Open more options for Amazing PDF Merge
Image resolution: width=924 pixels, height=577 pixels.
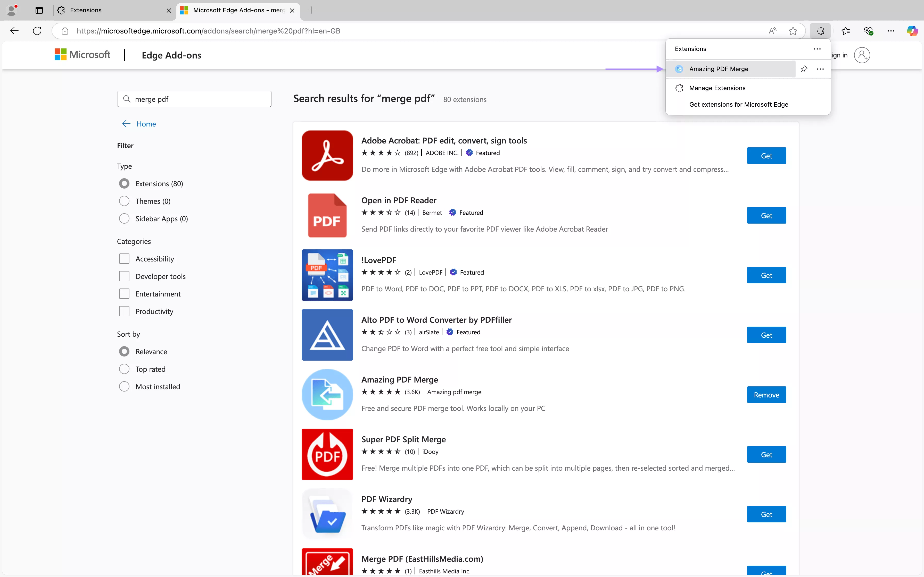pos(820,69)
